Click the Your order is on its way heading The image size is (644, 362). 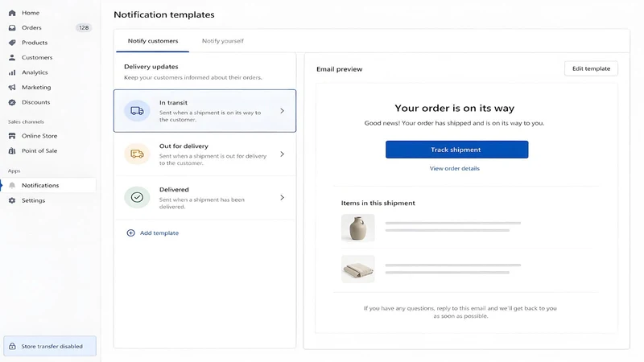pos(454,108)
